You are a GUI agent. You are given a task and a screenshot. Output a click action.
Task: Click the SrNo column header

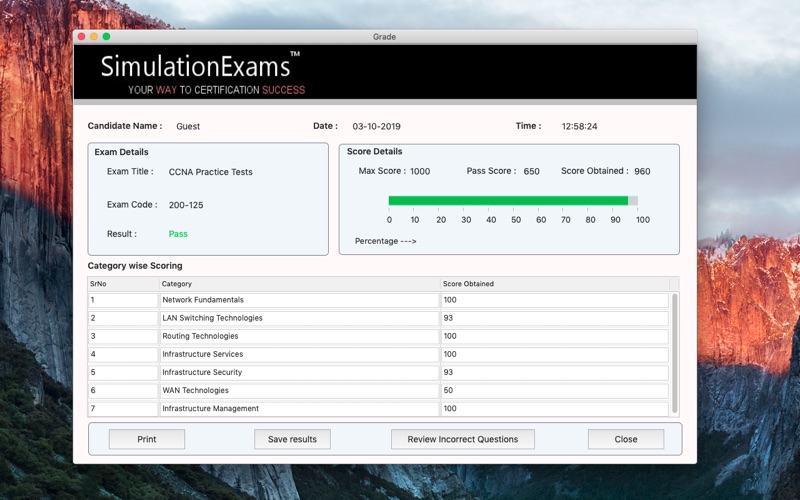[123, 284]
